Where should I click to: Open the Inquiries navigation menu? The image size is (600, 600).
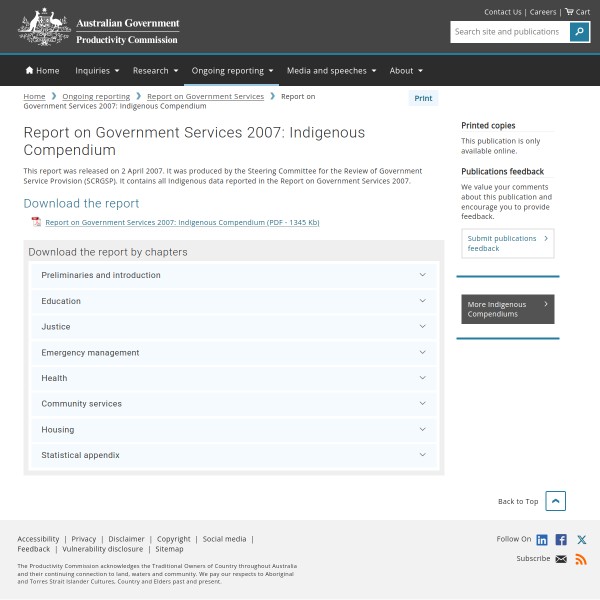tap(97, 71)
